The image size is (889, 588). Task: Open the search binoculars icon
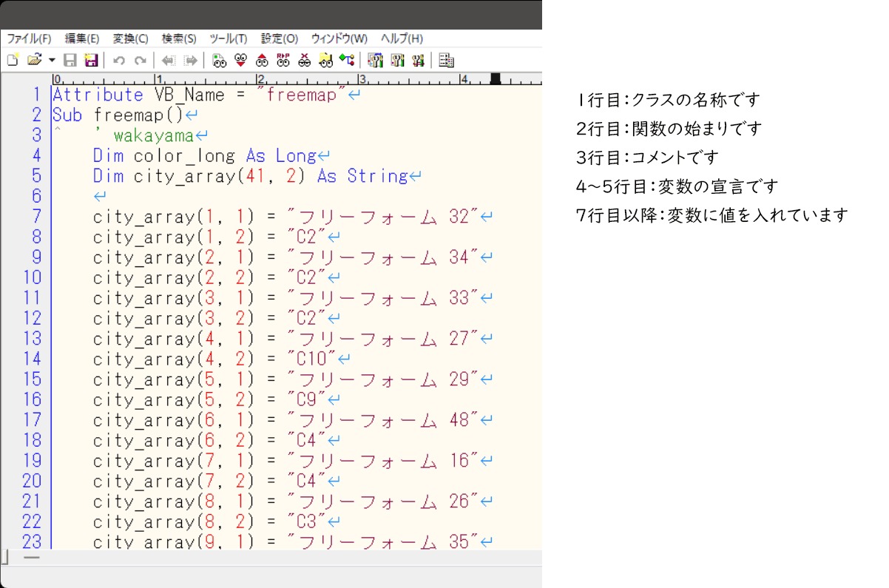[218, 60]
